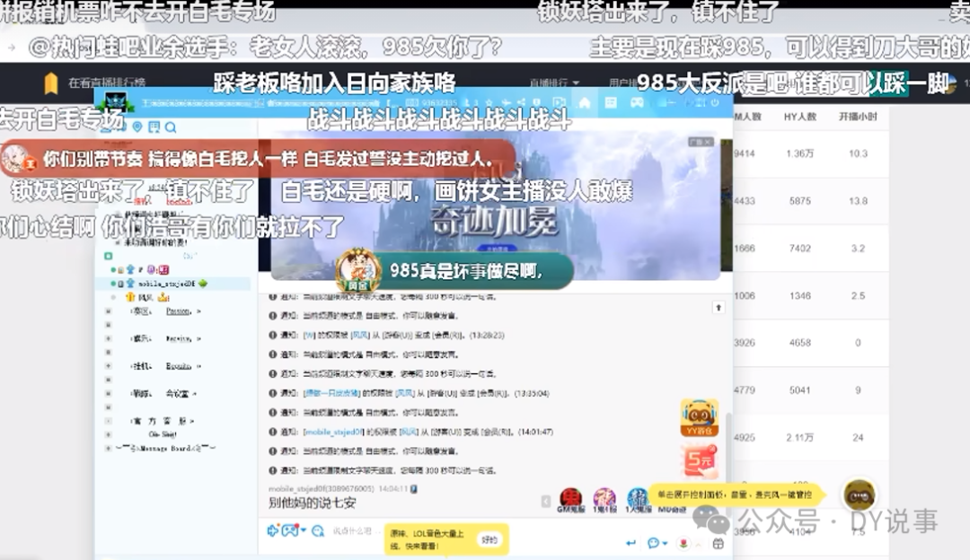Select user mobile_stsjed0f in channel tree
The image size is (970, 560).
(x=166, y=284)
